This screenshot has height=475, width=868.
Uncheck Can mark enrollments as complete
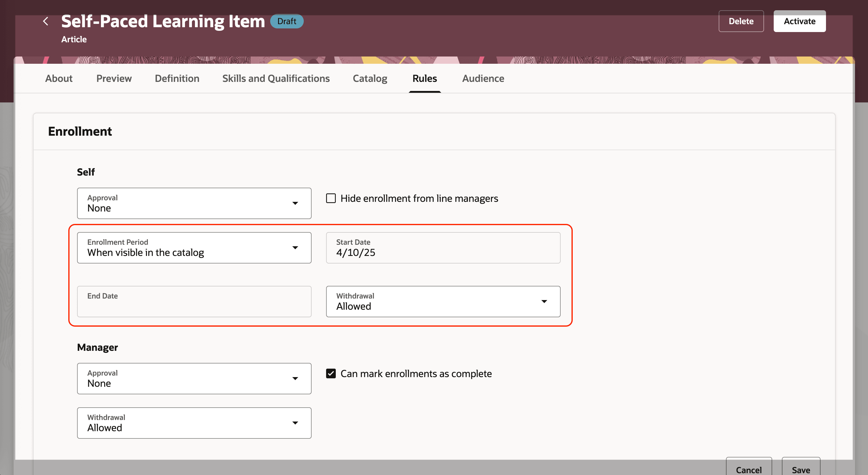tap(331, 373)
